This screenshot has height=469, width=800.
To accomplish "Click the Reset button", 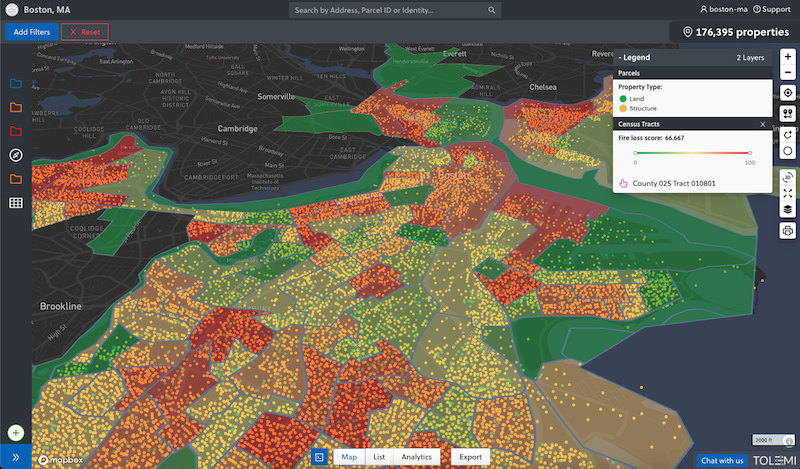I will point(85,32).
